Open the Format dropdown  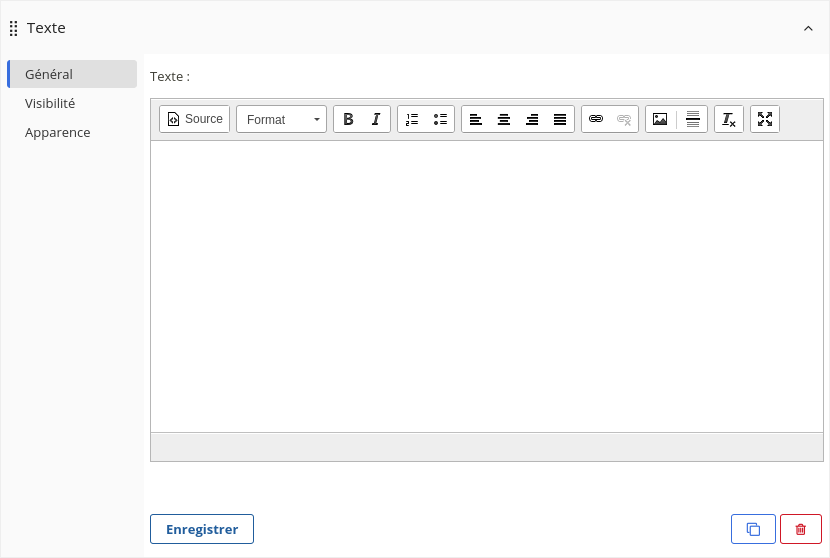[282, 119]
